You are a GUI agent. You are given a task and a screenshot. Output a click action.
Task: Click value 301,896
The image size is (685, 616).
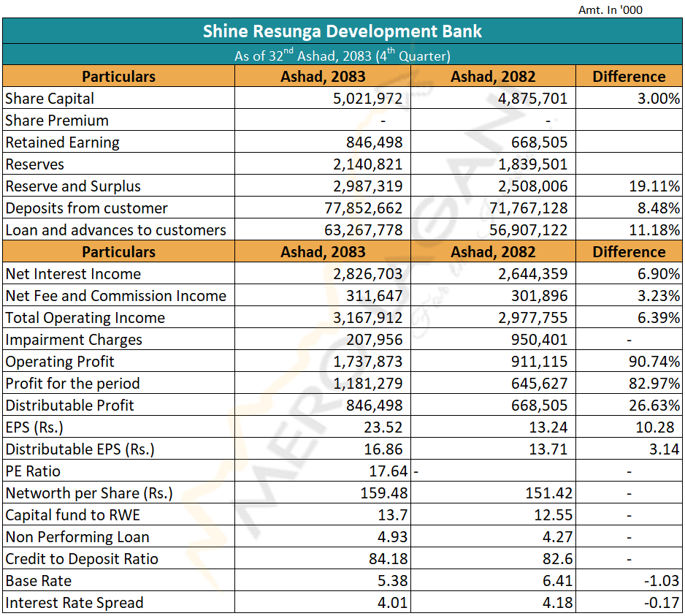(x=539, y=295)
